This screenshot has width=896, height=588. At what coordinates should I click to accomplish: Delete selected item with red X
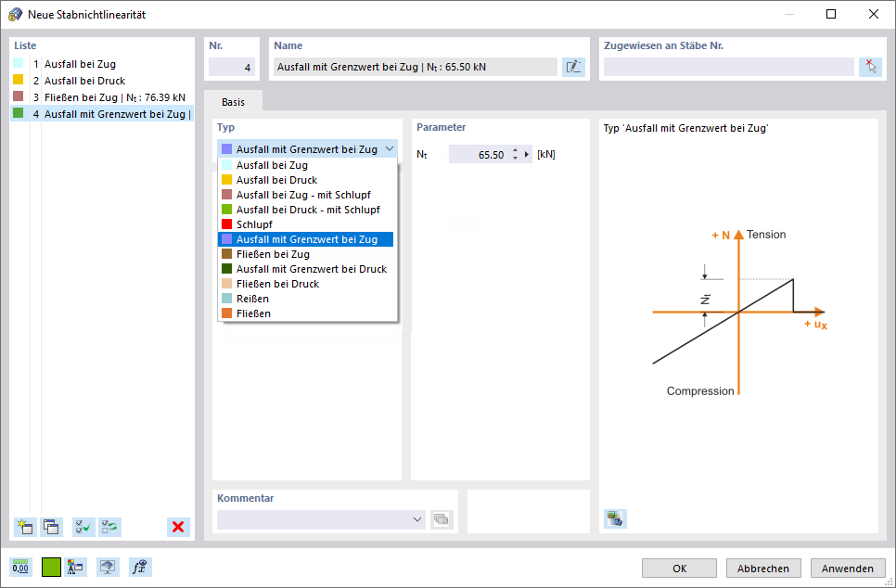[178, 527]
